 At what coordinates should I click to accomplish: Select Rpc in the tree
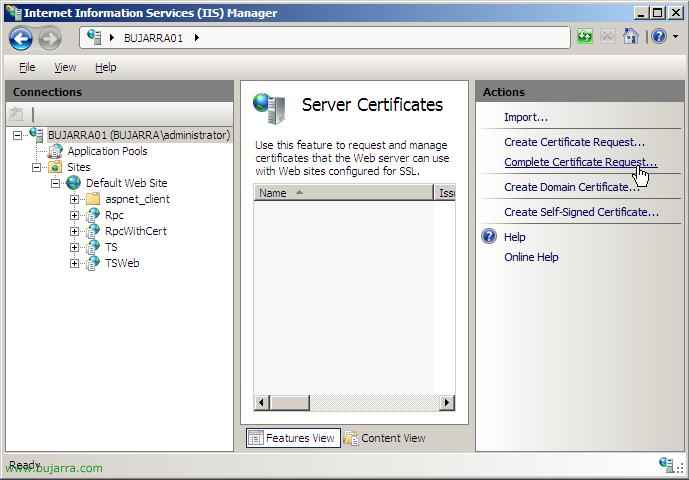click(x=114, y=215)
